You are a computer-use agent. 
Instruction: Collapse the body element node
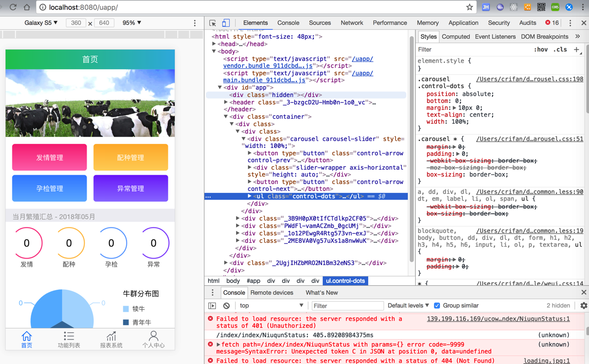point(214,51)
